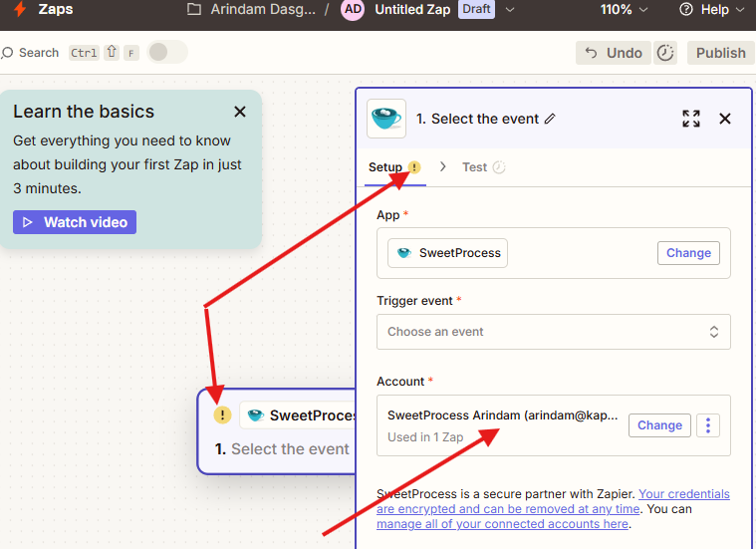Expand the step panel to full screen

point(691,119)
